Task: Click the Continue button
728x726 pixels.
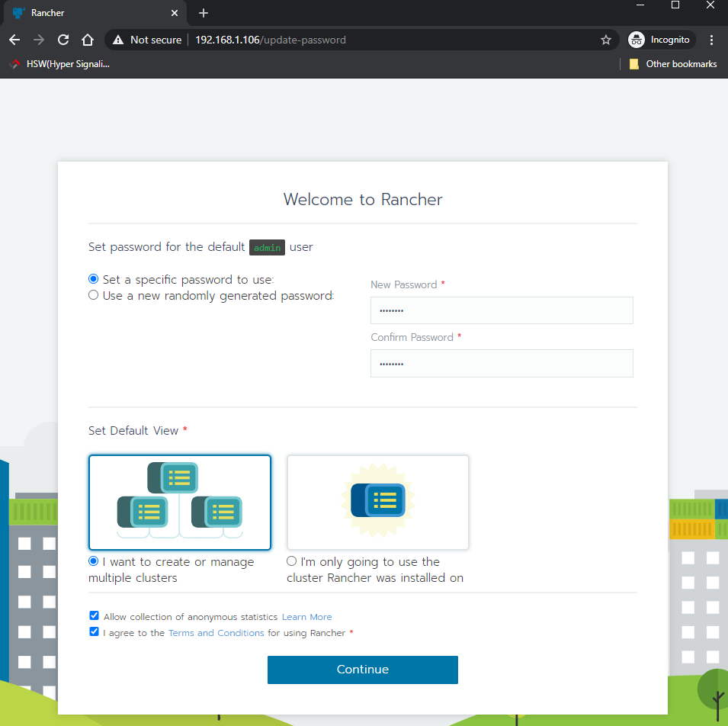Action: coord(363,670)
